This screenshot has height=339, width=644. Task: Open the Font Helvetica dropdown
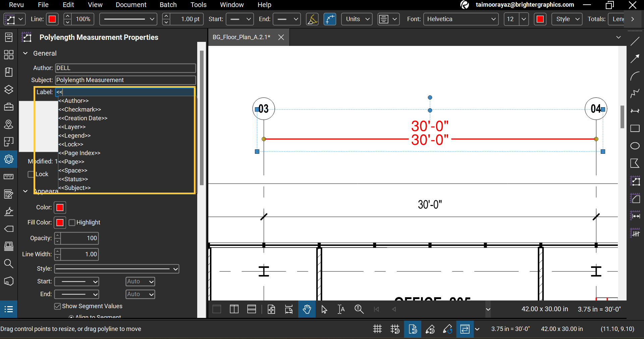[x=461, y=19]
